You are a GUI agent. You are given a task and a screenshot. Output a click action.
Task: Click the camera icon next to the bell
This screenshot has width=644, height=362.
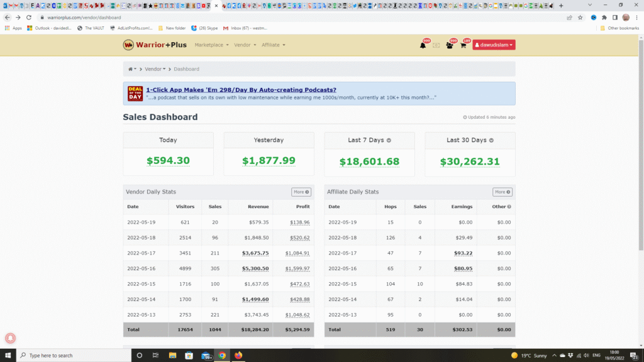(x=435, y=45)
